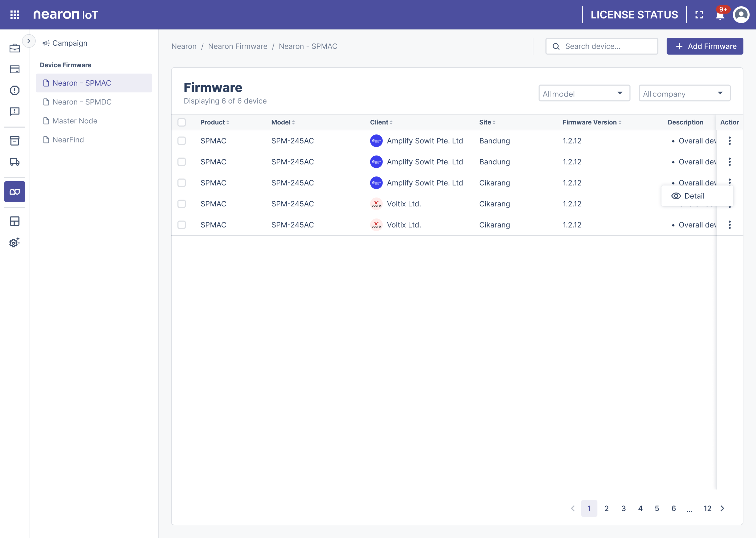Viewport: 756px width, 538px height.
Task: Open the All company dropdown
Action: click(685, 93)
